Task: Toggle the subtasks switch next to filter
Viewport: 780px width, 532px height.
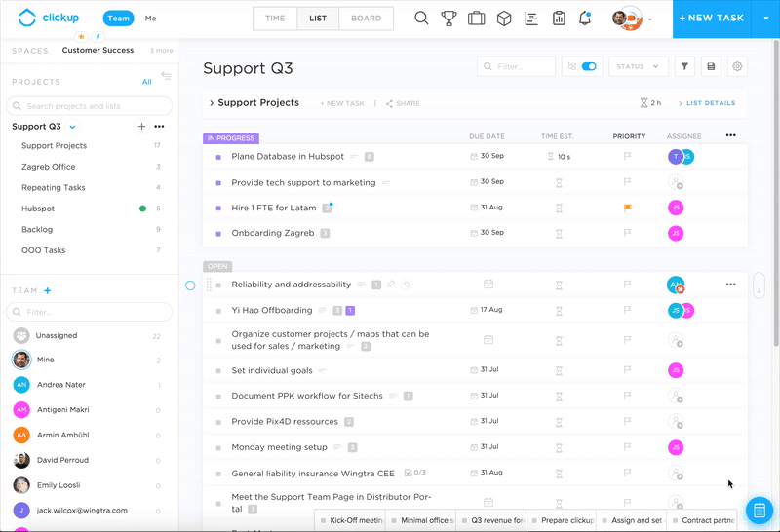Action: tap(588, 66)
